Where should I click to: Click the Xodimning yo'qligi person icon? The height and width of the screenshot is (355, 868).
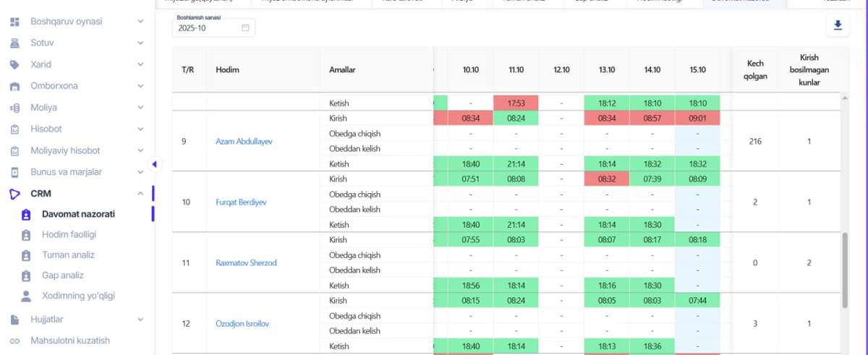pos(26,296)
